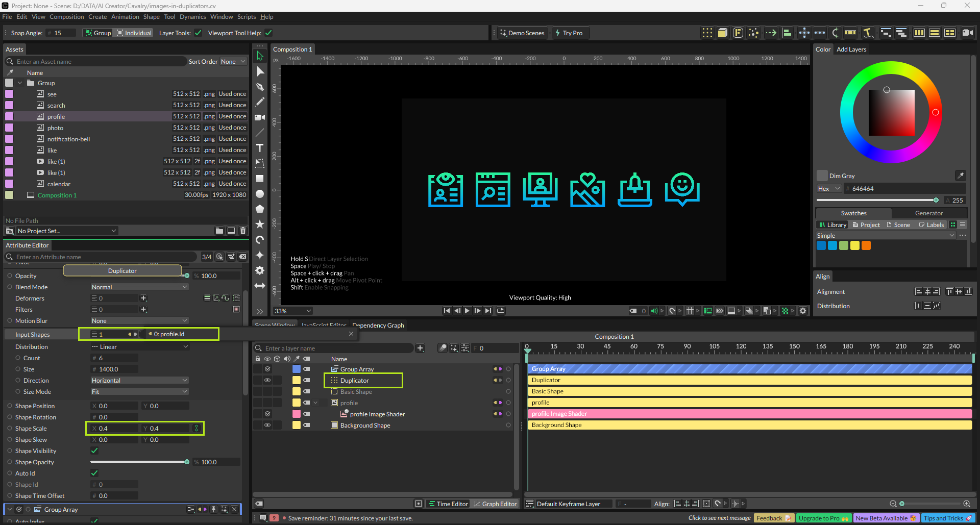Open the Direction Horizontal dropdown
The height and width of the screenshot is (525, 980).
139,381
